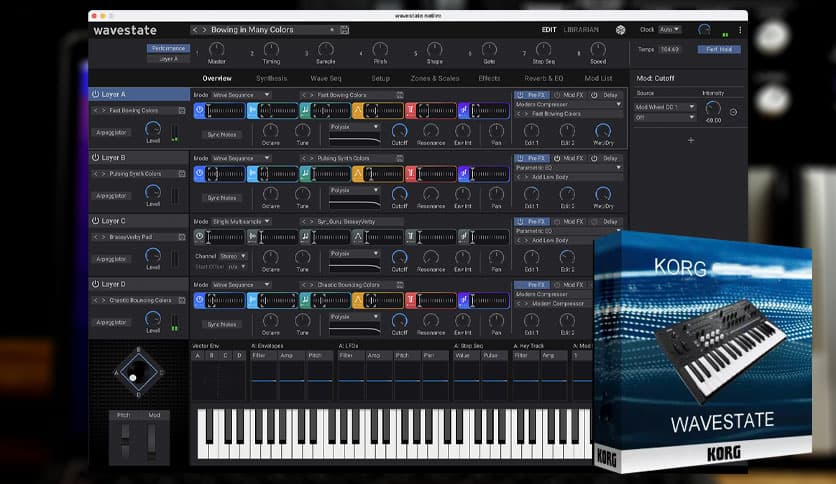836x484 pixels.
Task: Click the Layer A Shape lane orange icon
Action: pos(357,110)
